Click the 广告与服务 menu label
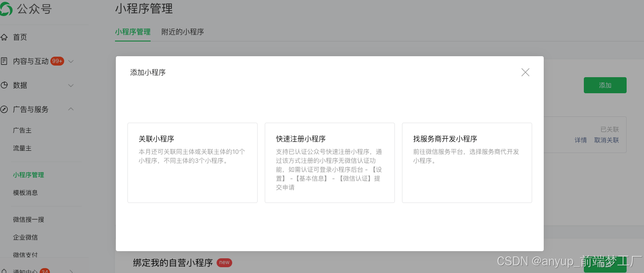This screenshot has width=644, height=273. pos(31,109)
